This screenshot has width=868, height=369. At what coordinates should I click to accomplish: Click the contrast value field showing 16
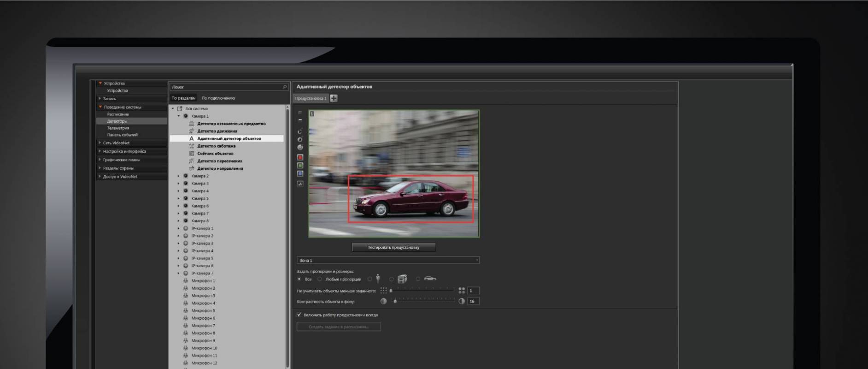point(473,301)
